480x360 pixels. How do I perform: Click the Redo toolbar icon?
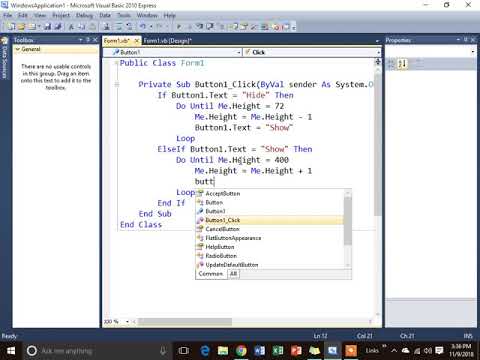point(160,27)
